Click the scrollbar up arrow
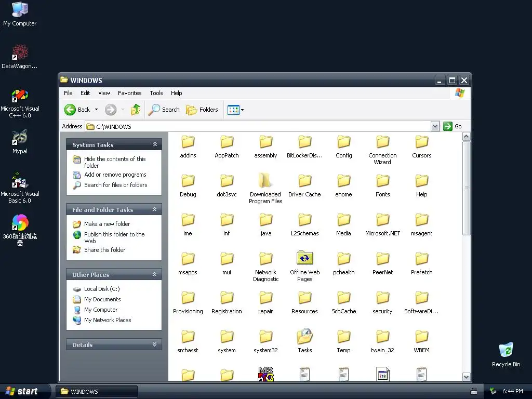The image size is (532, 399). [467, 137]
